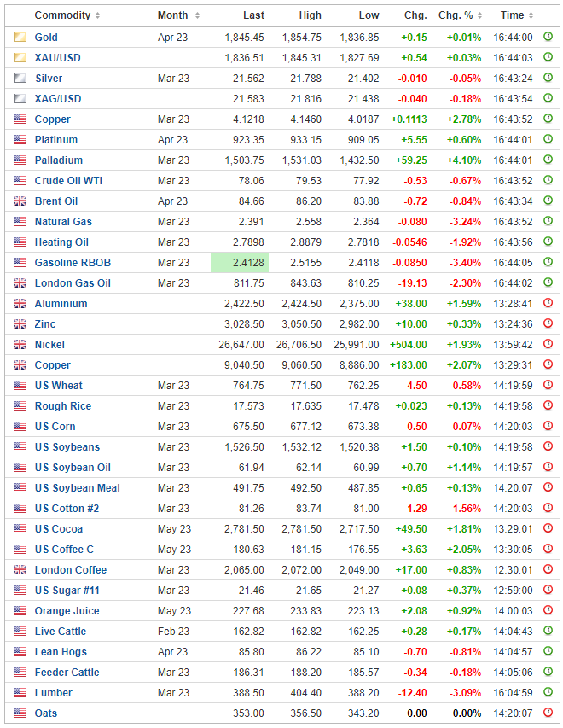Click the High column header
The image size is (563, 728).
point(310,15)
